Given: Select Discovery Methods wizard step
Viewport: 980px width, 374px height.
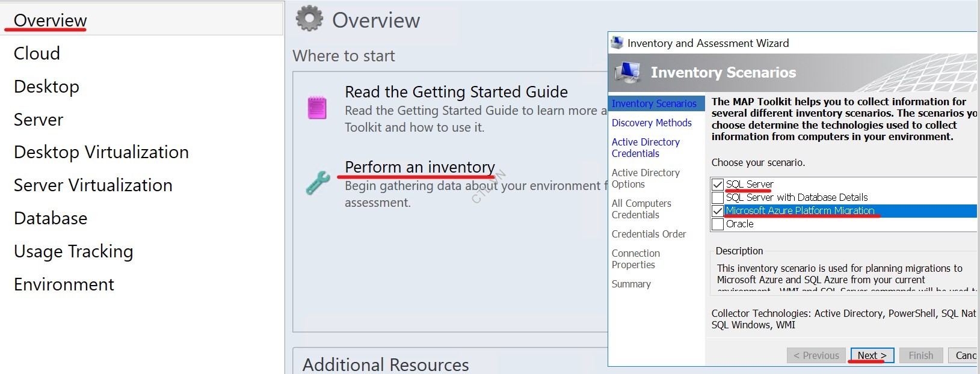Looking at the screenshot, I should pos(652,123).
